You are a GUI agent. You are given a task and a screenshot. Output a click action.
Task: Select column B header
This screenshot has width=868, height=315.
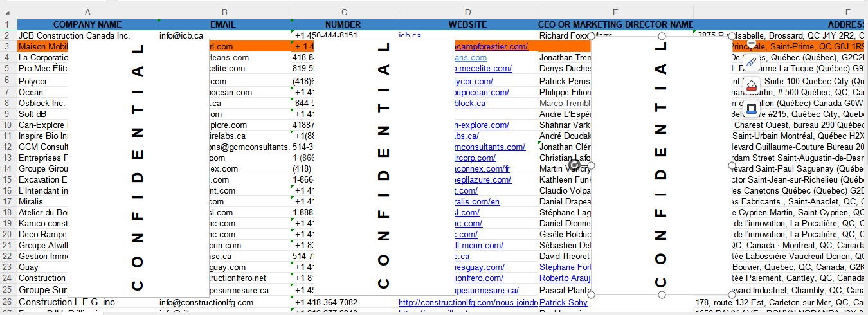coord(224,12)
